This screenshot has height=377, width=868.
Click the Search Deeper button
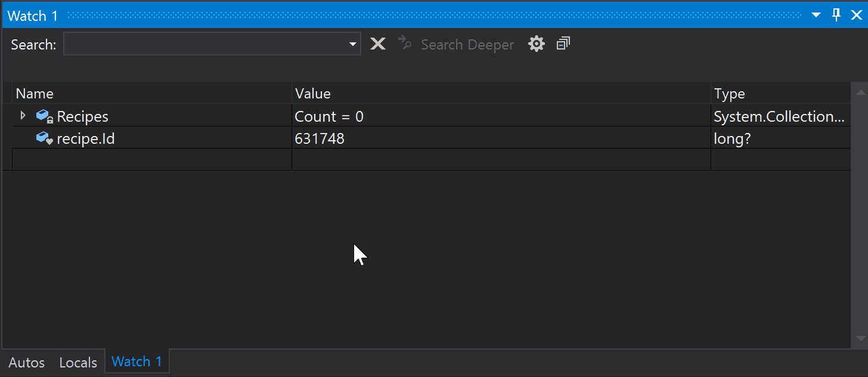coord(456,44)
